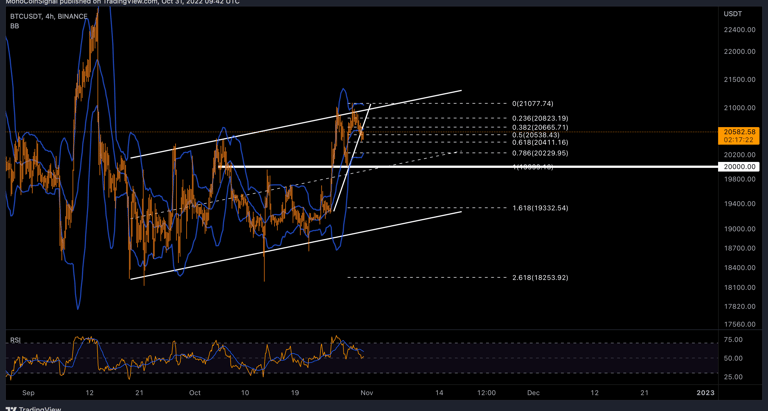
Task: Click the 2.618(18253.92) Fibonacci extension label
Action: coord(540,278)
